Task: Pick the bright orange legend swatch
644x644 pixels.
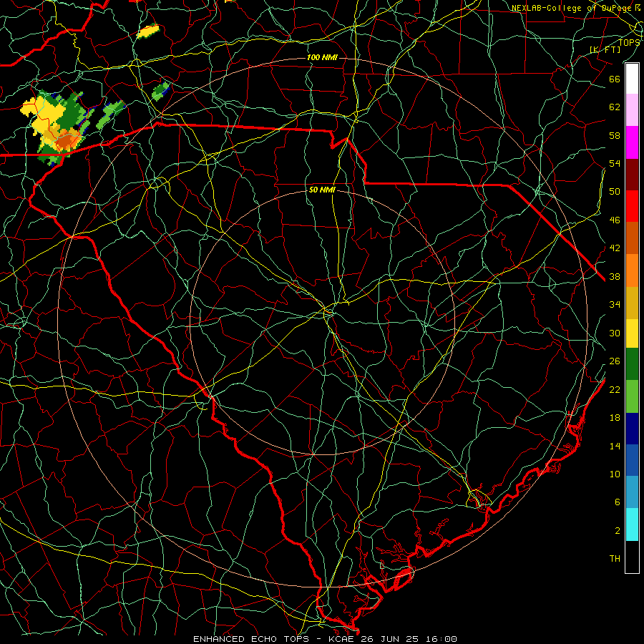Action: tap(632, 270)
